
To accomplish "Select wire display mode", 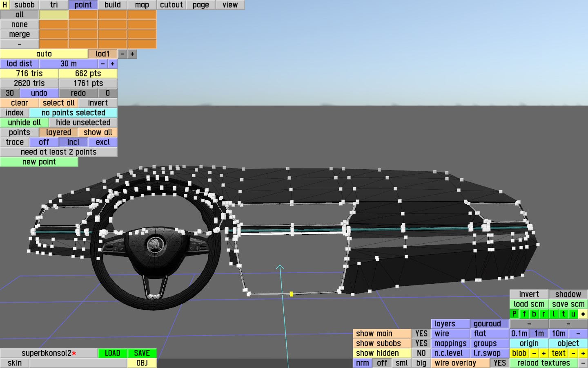I will tap(451, 334).
